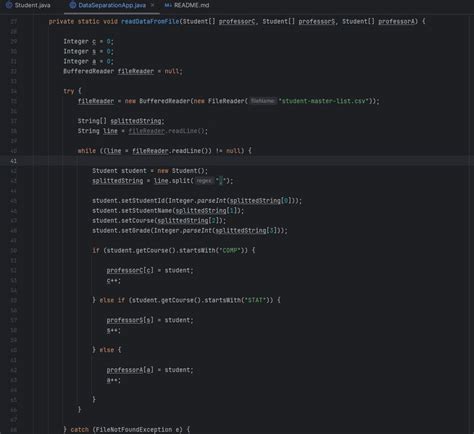Click the "STAT" string literal
This screenshot has height=434, width=474.
255,300
